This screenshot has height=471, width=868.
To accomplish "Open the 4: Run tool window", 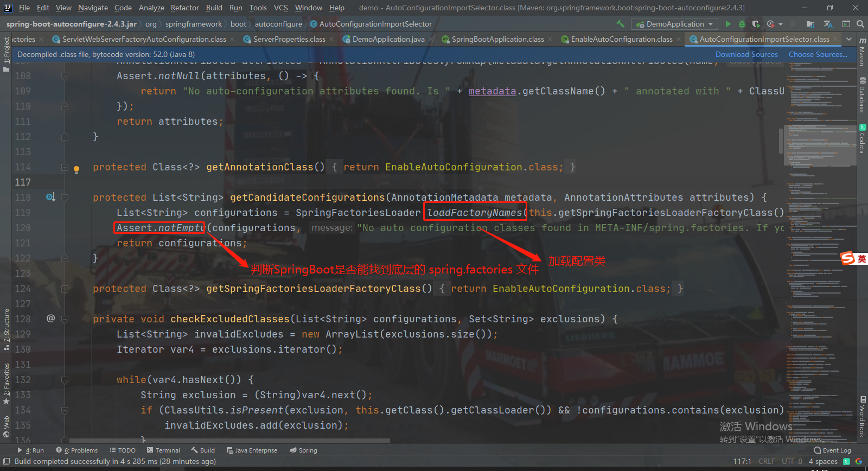I will click(x=30, y=450).
